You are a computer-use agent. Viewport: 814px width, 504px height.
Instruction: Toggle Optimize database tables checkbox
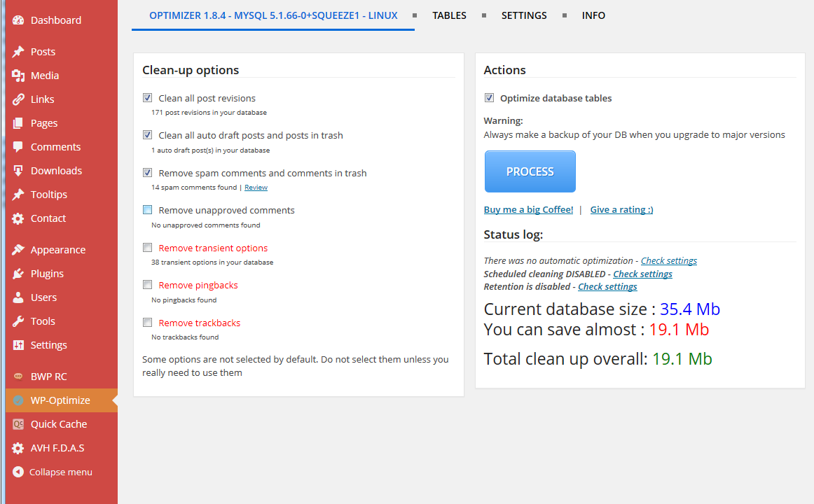tap(489, 97)
